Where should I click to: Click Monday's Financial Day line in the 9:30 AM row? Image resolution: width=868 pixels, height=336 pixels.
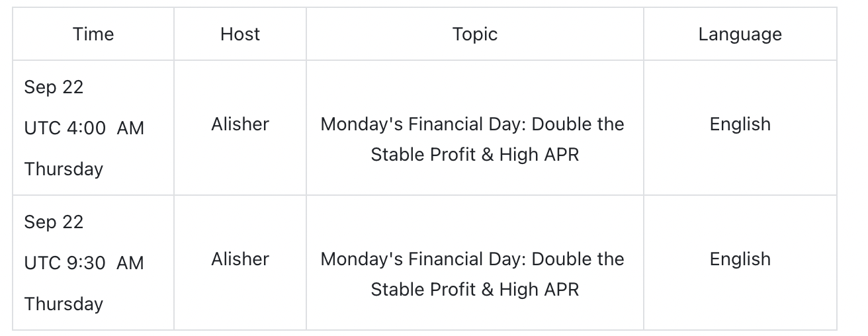[472, 259]
